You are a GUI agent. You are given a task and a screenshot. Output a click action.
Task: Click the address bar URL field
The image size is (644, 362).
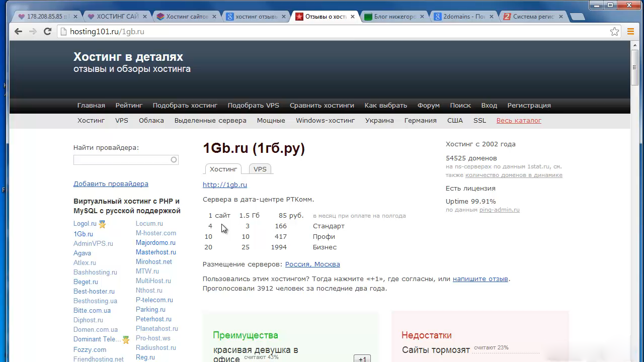point(332,31)
